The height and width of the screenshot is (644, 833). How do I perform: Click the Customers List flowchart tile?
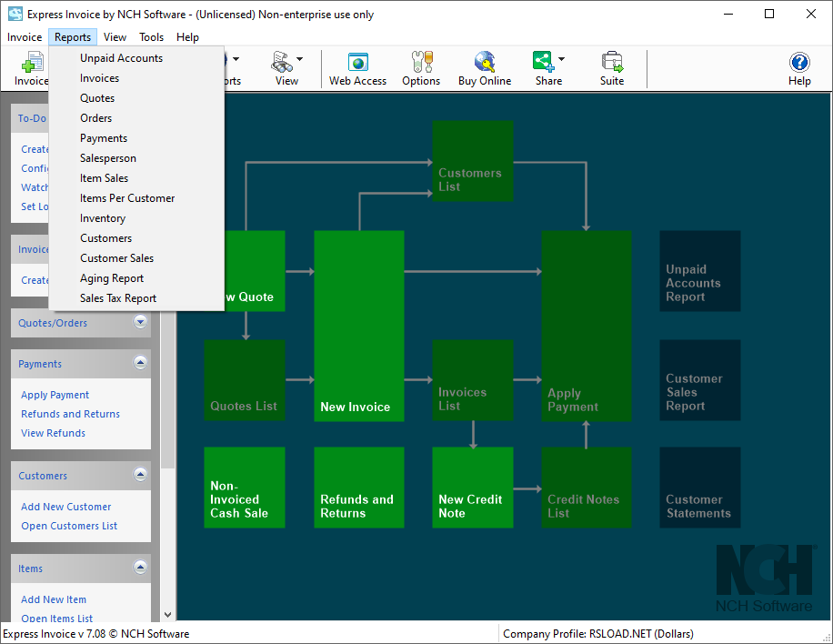473,161
